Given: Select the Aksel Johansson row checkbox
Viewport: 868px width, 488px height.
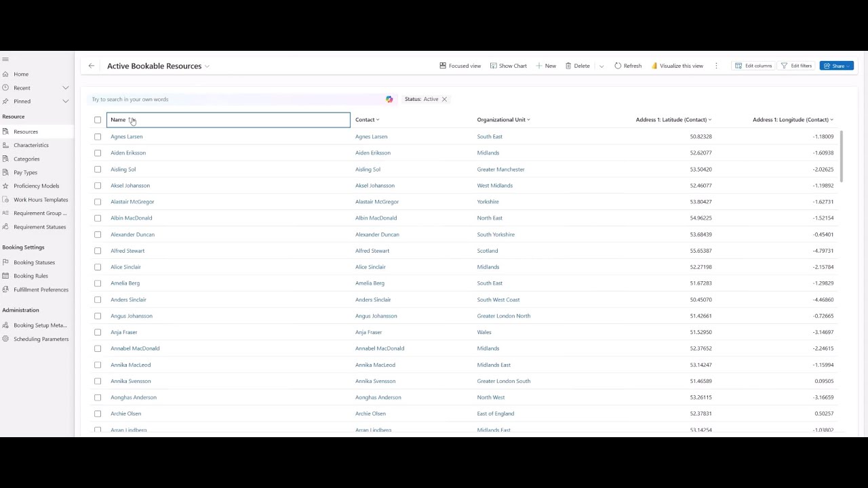Looking at the screenshot, I should pyautogui.click(x=98, y=185).
